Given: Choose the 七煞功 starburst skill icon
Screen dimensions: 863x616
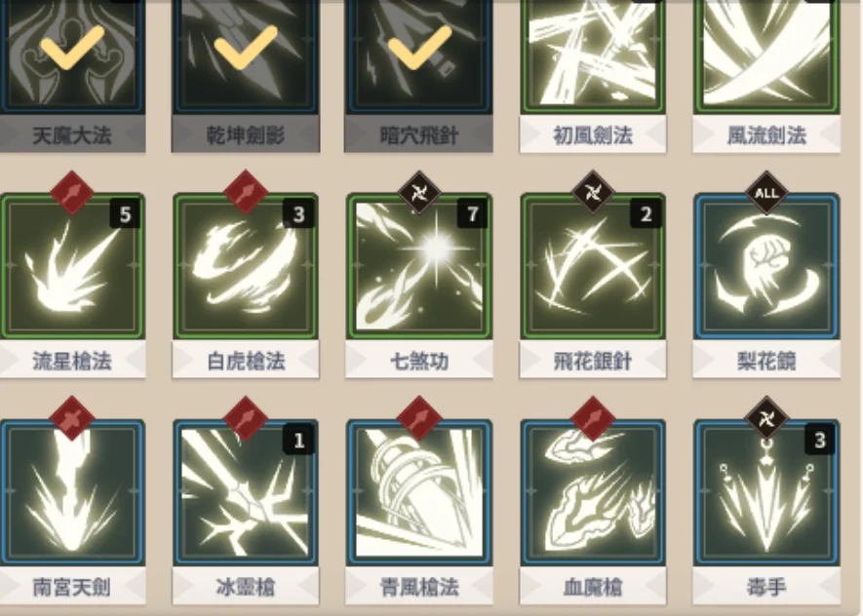Looking at the screenshot, I should pos(419,266).
